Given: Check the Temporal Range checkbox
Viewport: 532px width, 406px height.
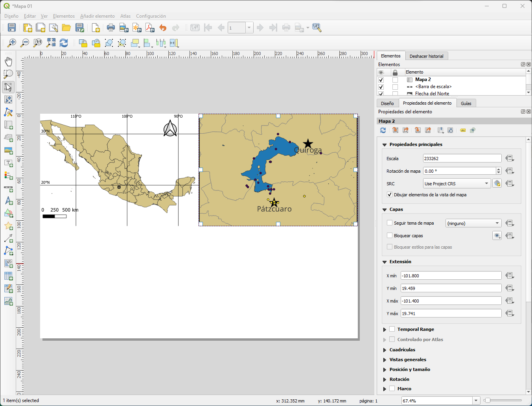Looking at the screenshot, I should click(392, 329).
